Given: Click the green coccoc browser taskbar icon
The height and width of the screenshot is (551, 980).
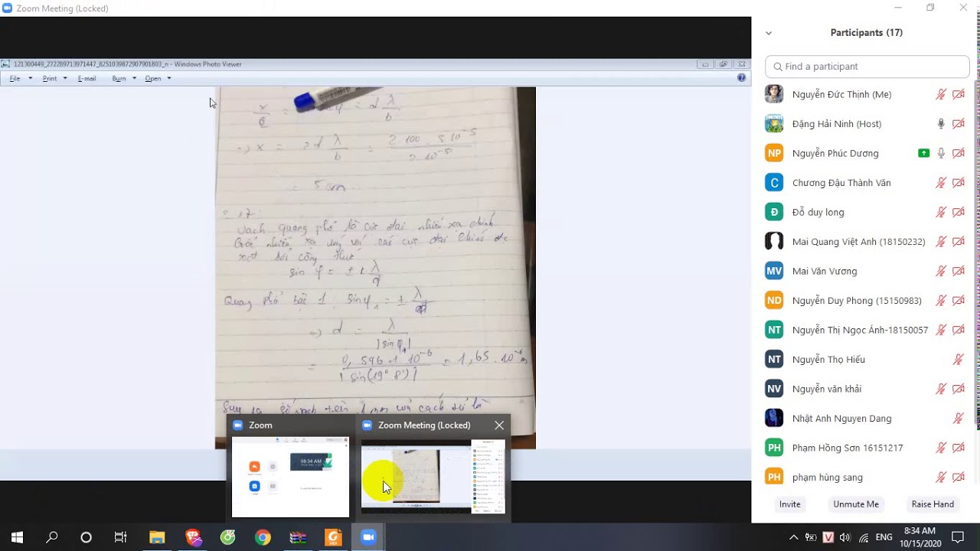Looking at the screenshot, I should click(x=227, y=537).
